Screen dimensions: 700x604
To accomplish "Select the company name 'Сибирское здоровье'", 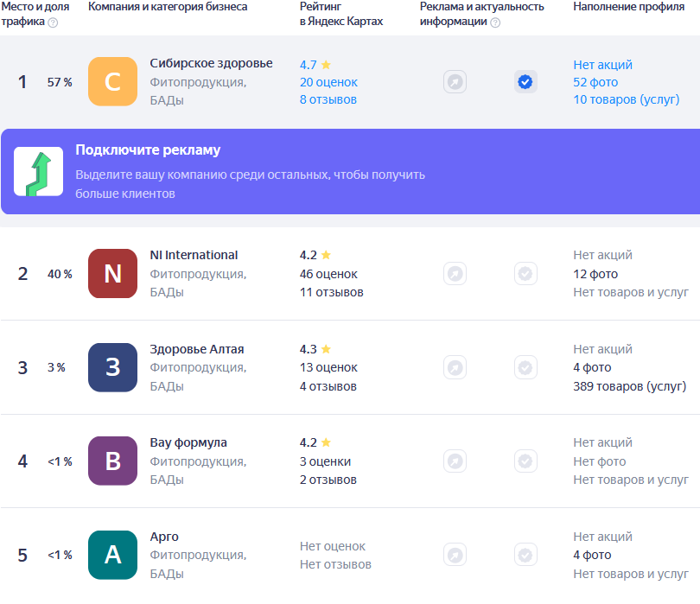I will tap(211, 63).
